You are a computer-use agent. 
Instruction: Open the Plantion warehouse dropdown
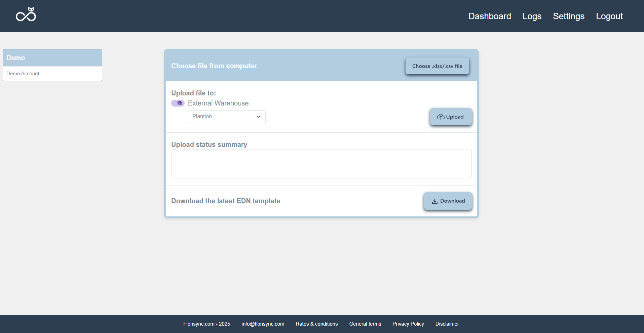tap(226, 117)
